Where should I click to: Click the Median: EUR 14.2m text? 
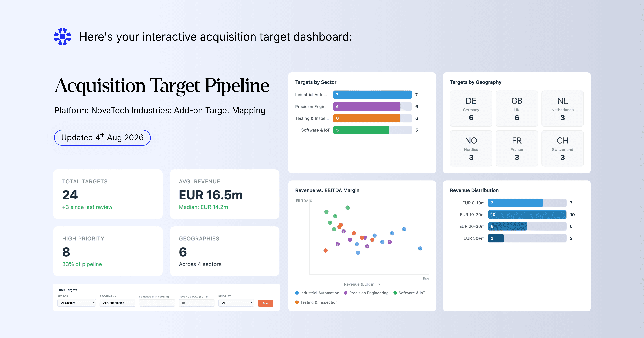tap(204, 207)
